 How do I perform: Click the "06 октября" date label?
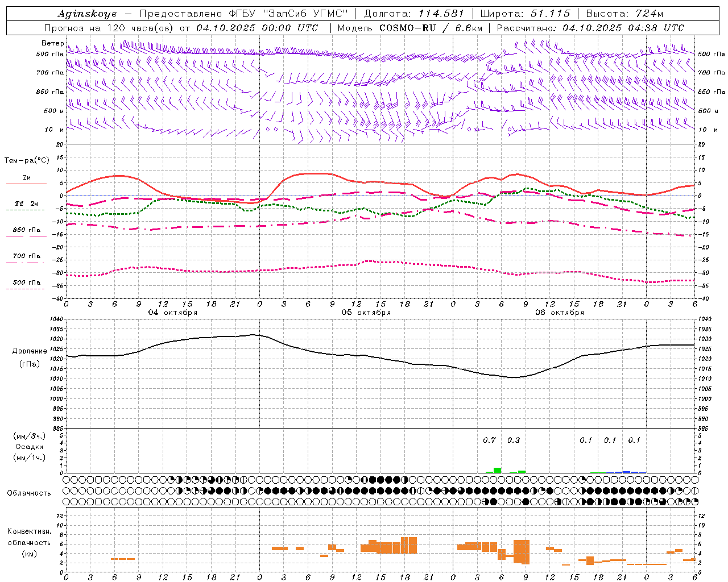560,313
